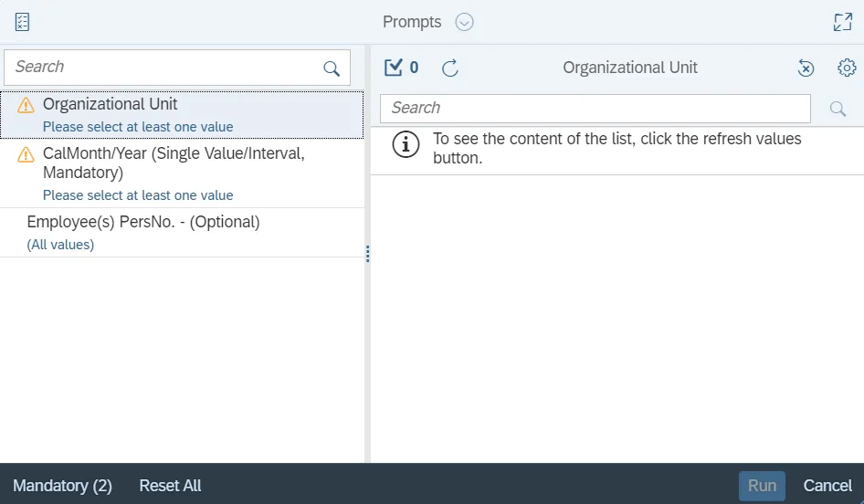
Task: Click the magnifier icon in the prompt list search
Action: coord(332,68)
